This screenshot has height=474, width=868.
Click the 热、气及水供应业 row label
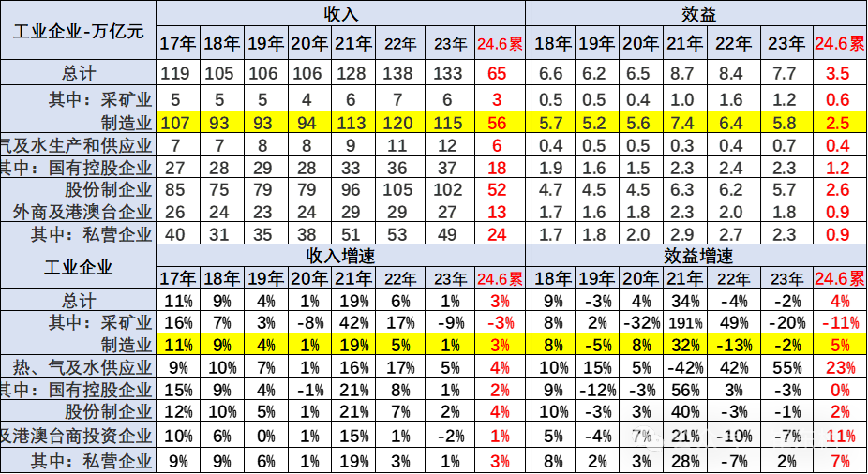(x=78, y=367)
